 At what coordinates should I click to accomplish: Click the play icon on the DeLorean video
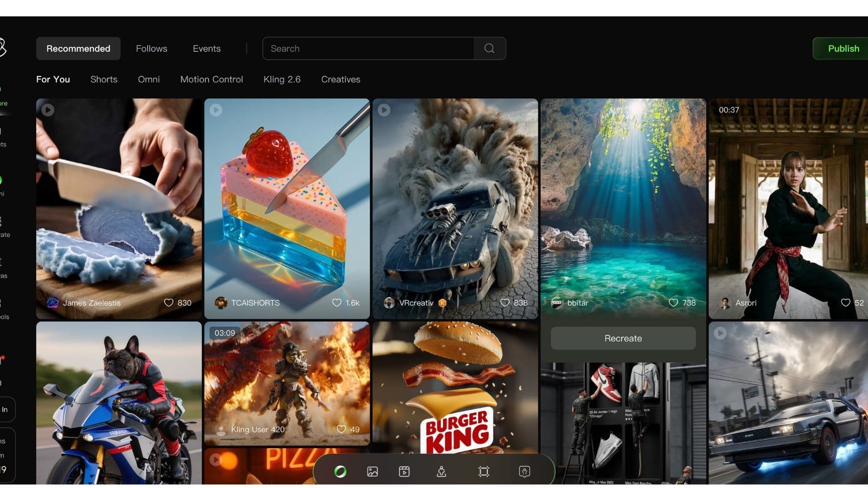point(720,333)
